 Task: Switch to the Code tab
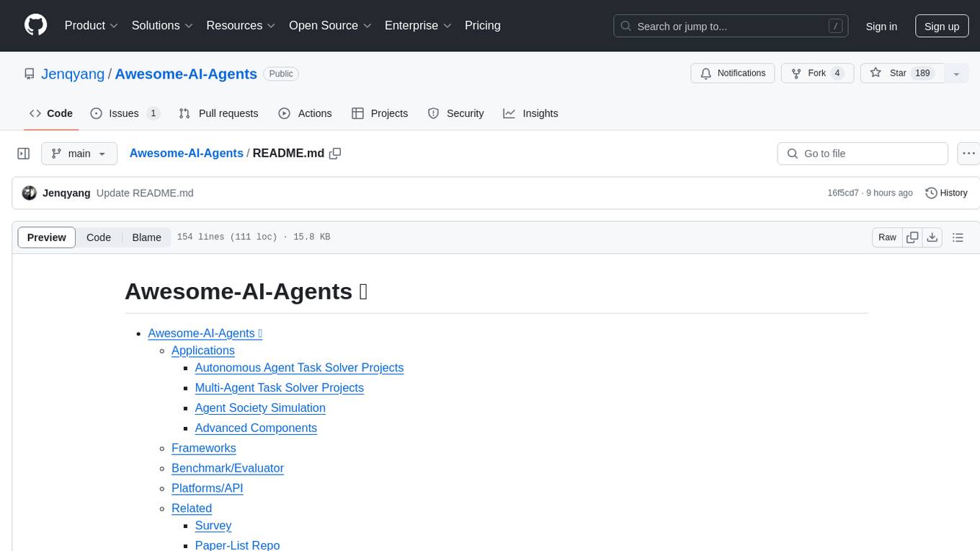click(51, 113)
